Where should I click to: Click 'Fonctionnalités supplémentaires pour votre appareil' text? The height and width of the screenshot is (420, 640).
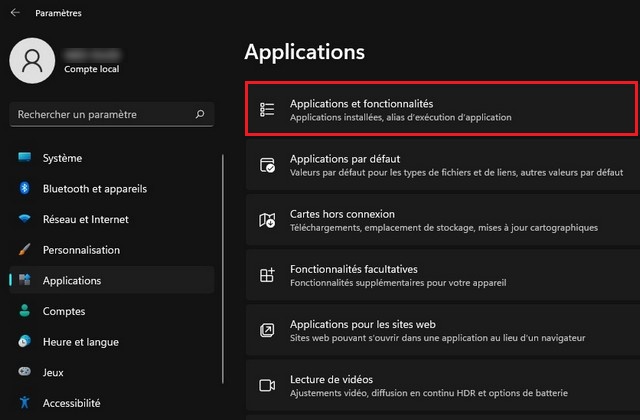[x=398, y=282]
